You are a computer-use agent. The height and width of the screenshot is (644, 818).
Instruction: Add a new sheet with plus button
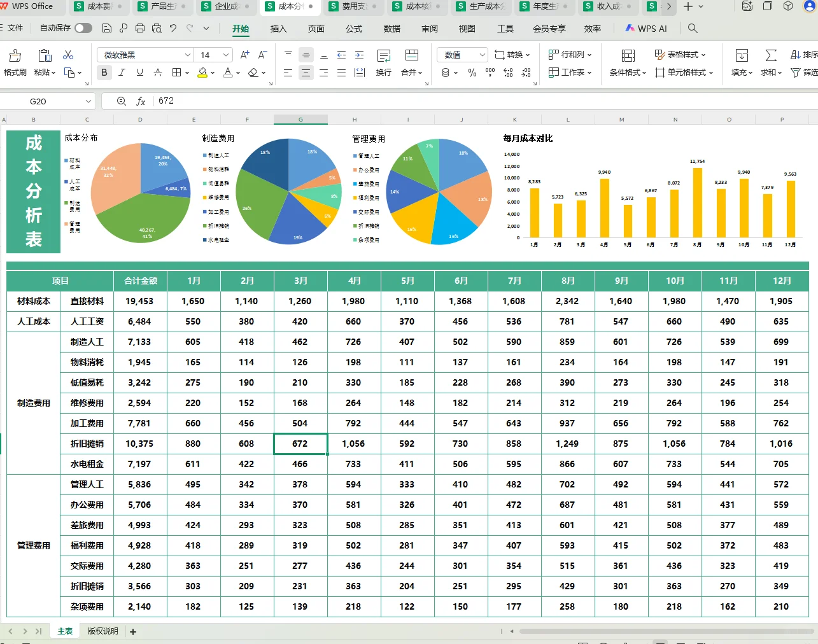click(133, 632)
